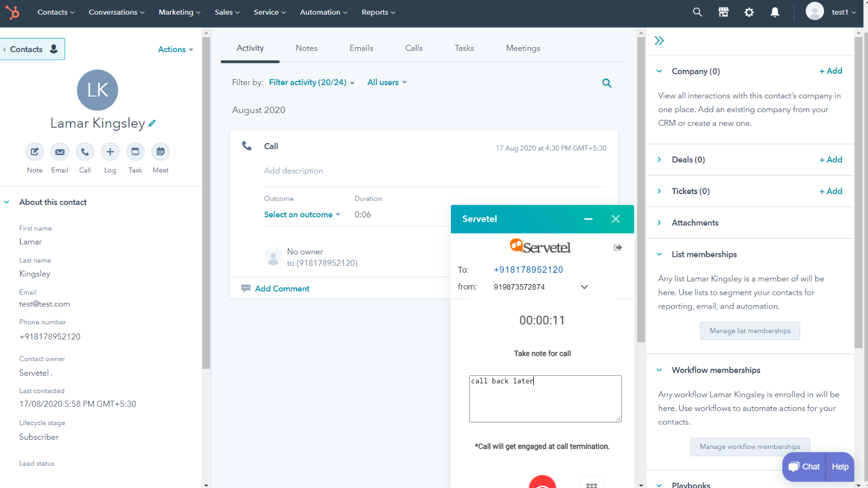Expand the Tickets (0) section
The image size is (868, 488).
click(x=659, y=191)
